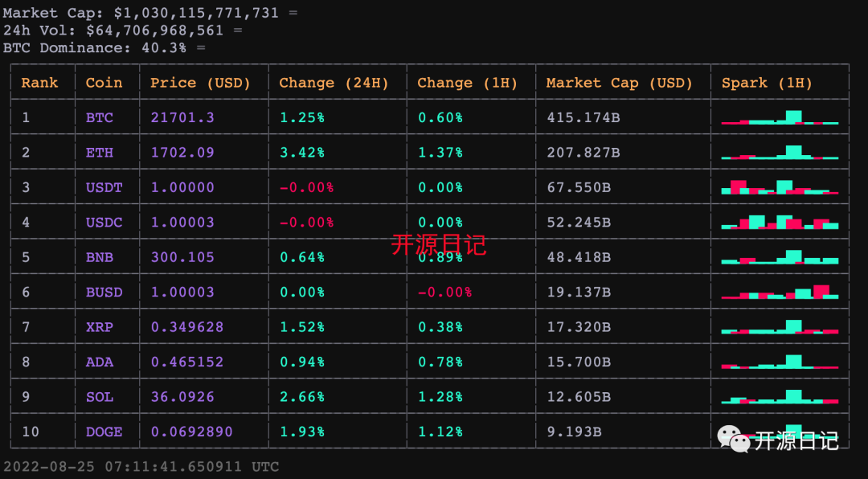Click DOGE market cap 9.193B
Viewport: 868px width, 479px height.
(x=574, y=432)
